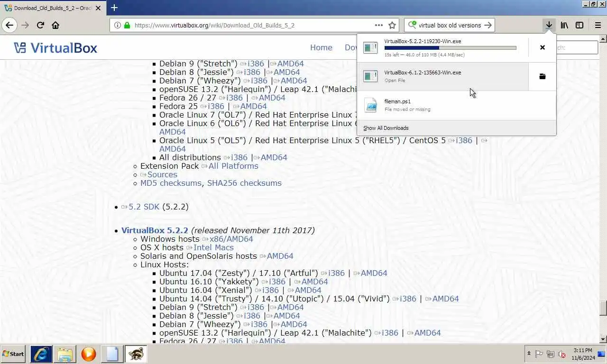The height and width of the screenshot is (364, 607).
Task: Go back to the previous page
Action: point(9,25)
